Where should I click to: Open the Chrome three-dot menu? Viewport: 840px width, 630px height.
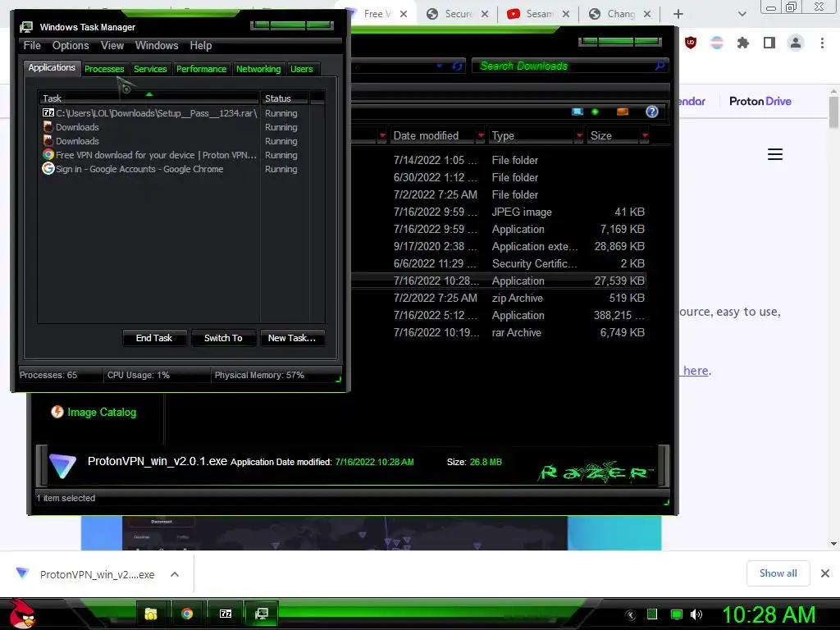tap(822, 43)
